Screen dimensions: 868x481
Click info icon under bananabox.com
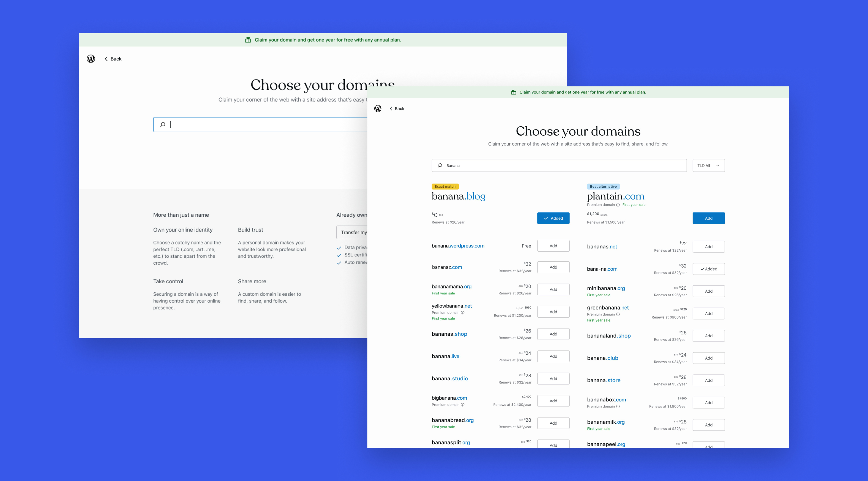[618, 406]
